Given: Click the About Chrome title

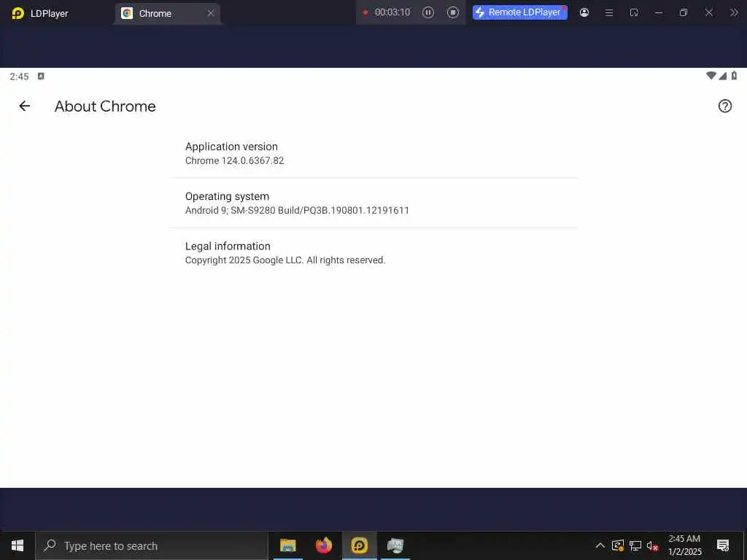Looking at the screenshot, I should coord(105,106).
